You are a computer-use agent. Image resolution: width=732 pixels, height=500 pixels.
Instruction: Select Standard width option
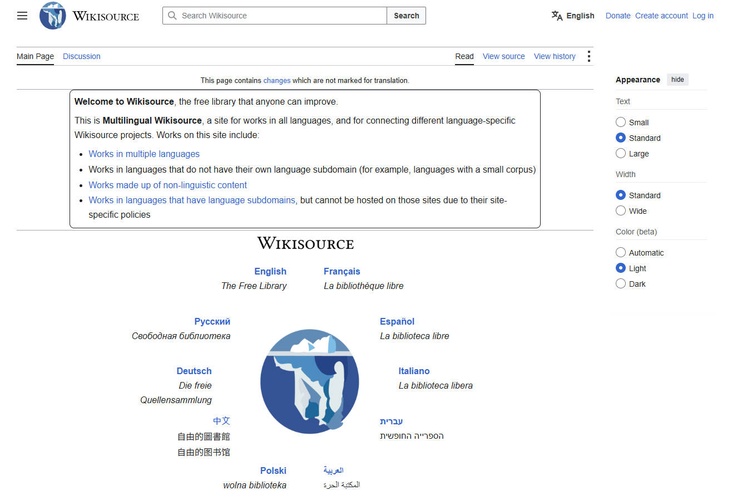620,195
